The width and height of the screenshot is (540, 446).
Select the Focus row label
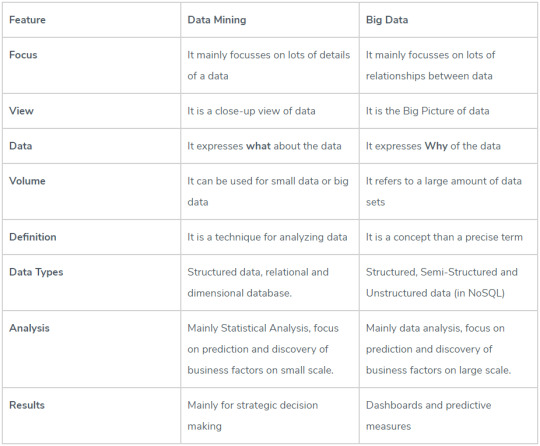pos(23,55)
